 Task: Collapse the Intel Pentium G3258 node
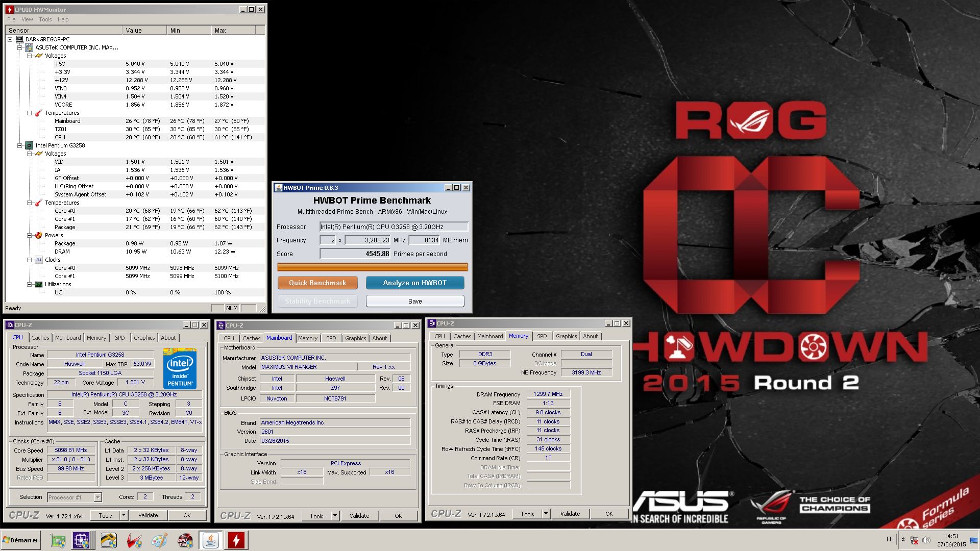point(19,145)
